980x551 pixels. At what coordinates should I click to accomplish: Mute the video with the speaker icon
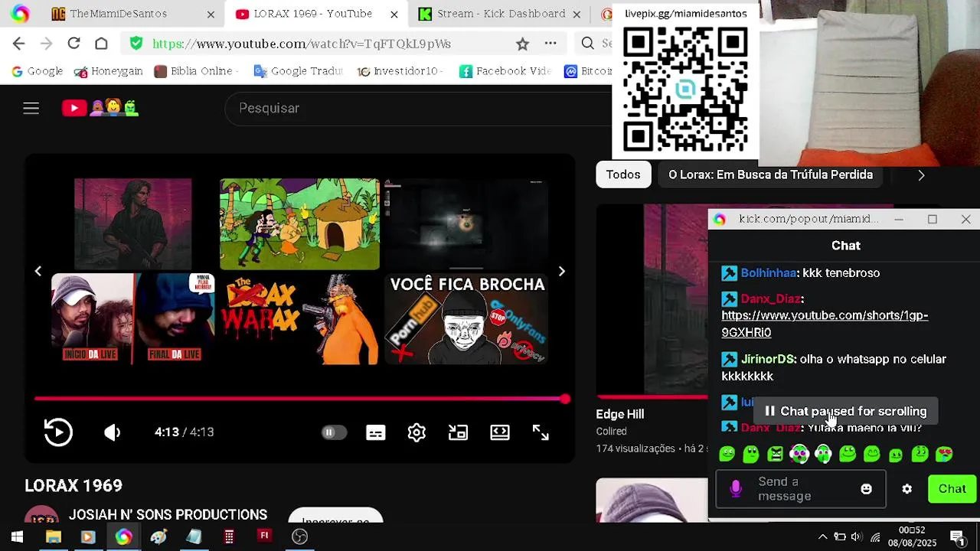click(113, 432)
